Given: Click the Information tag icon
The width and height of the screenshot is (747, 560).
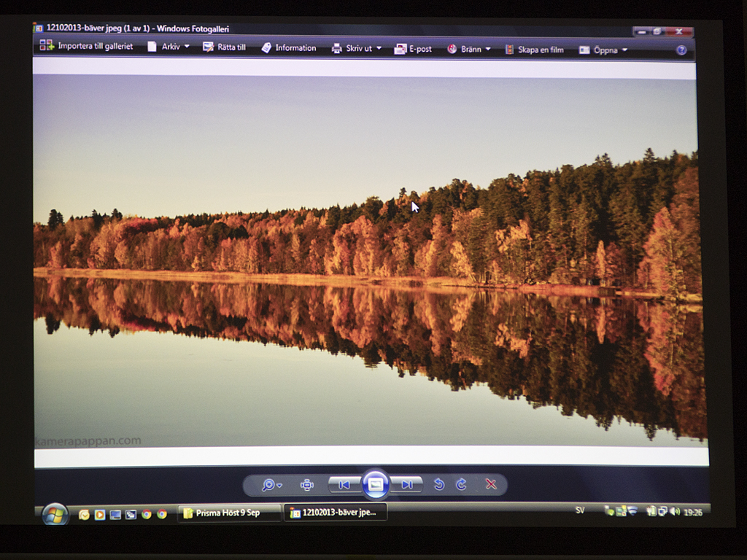Looking at the screenshot, I should 266,47.
